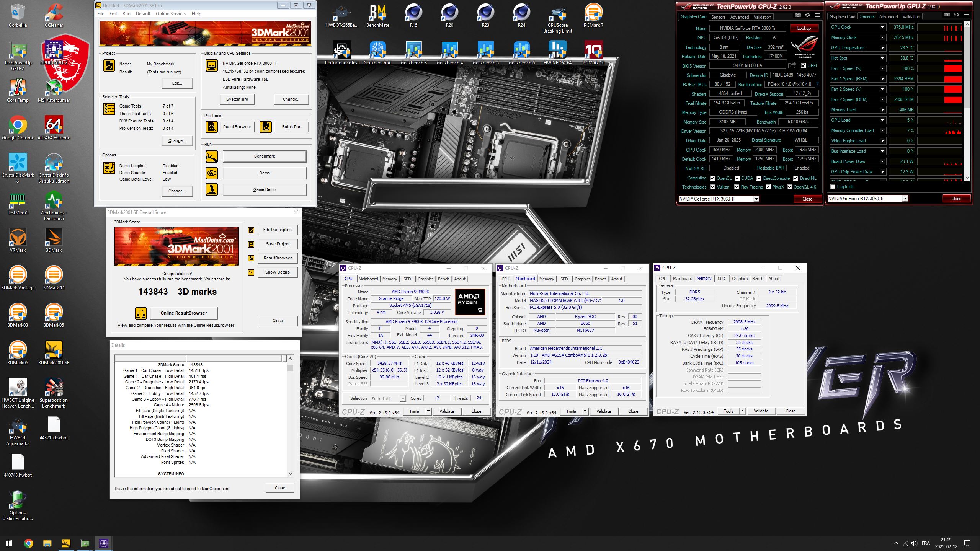The width and height of the screenshot is (980, 551).
Task: Toggle the Vulkan checkbox in GPU-Z
Action: click(x=712, y=187)
